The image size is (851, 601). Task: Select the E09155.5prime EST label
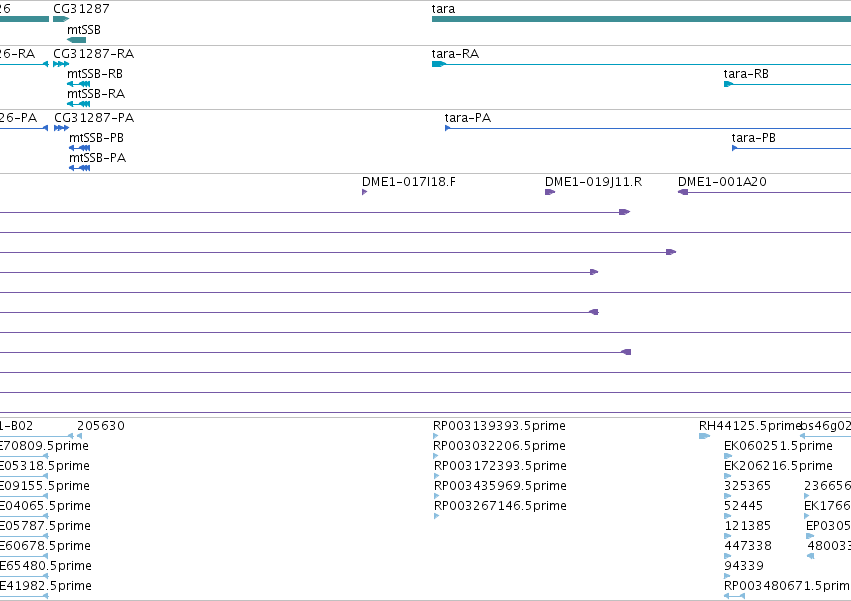(45, 486)
